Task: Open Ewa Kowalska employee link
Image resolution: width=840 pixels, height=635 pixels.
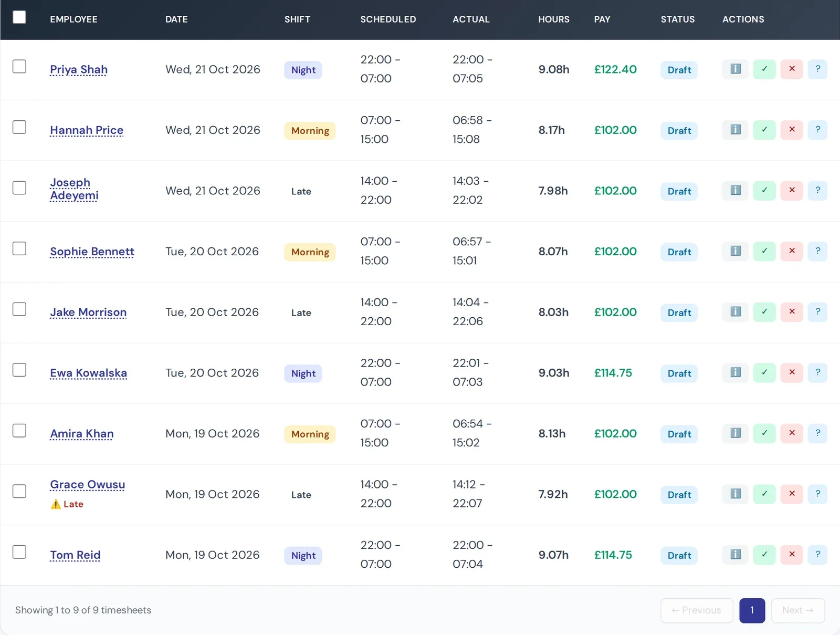Action: tap(88, 373)
